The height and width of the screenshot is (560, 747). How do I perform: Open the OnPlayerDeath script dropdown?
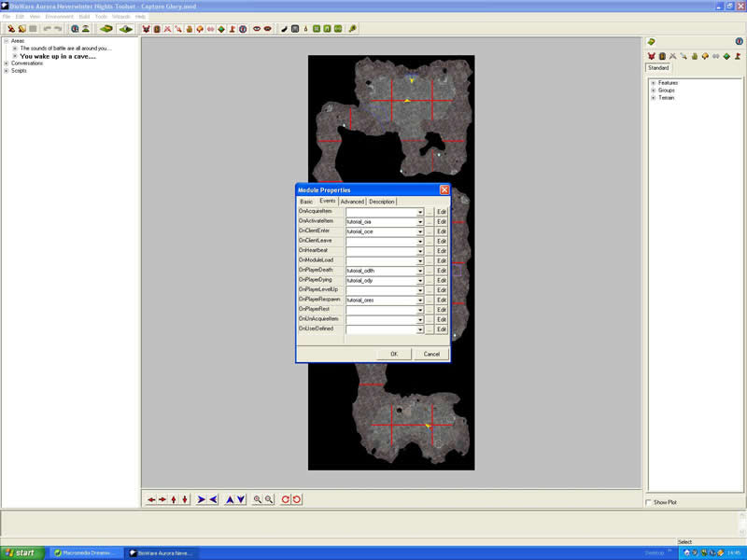pyautogui.click(x=420, y=271)
